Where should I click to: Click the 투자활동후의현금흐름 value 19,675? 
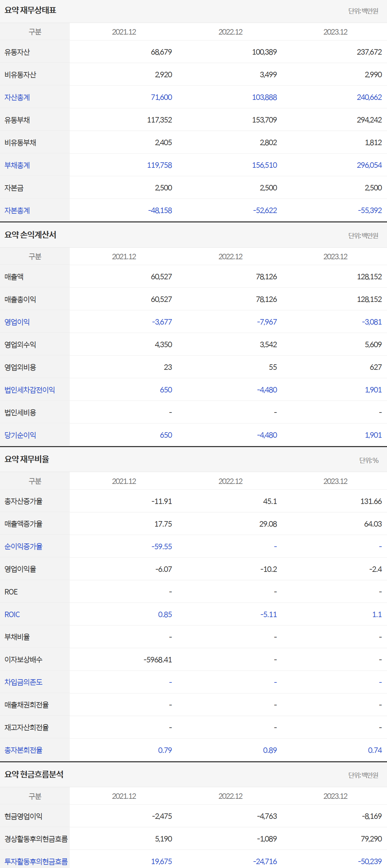point(161,861)
